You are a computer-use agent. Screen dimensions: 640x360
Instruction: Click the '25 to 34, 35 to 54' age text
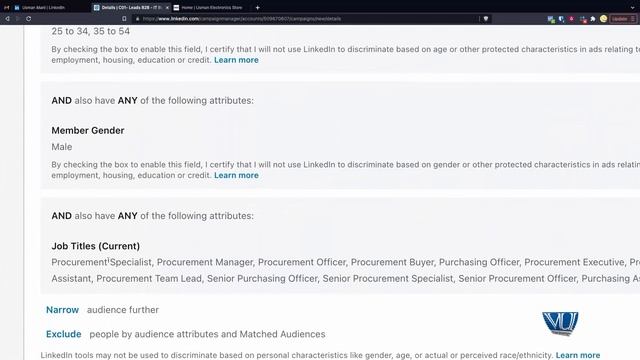click(x=91, y=31)
